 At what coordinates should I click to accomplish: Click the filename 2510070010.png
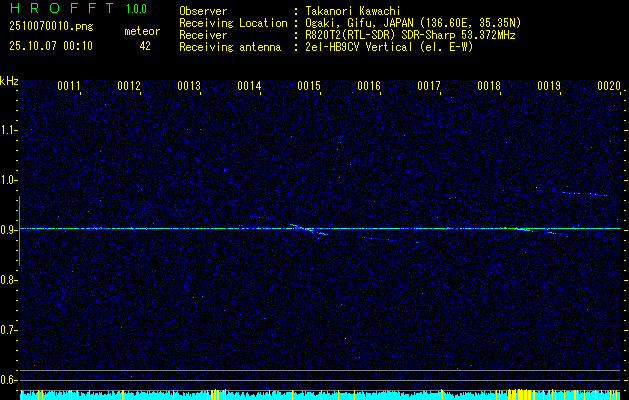51,27
